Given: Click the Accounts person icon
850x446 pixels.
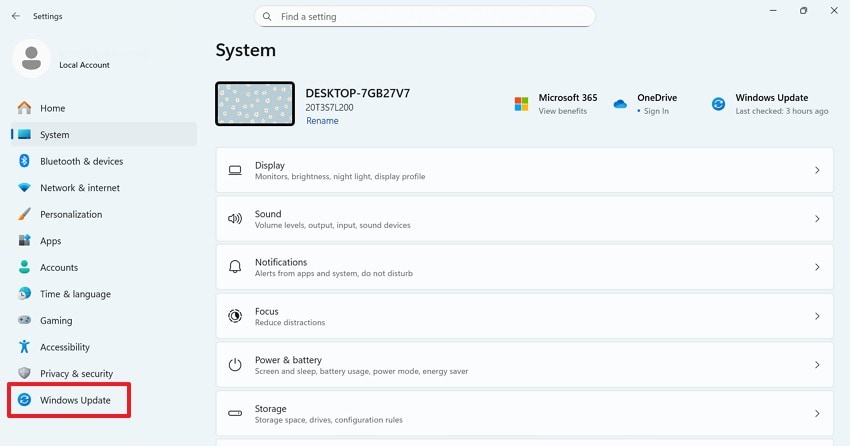Looking at the screenshot, I should click(x=24, y=267).
